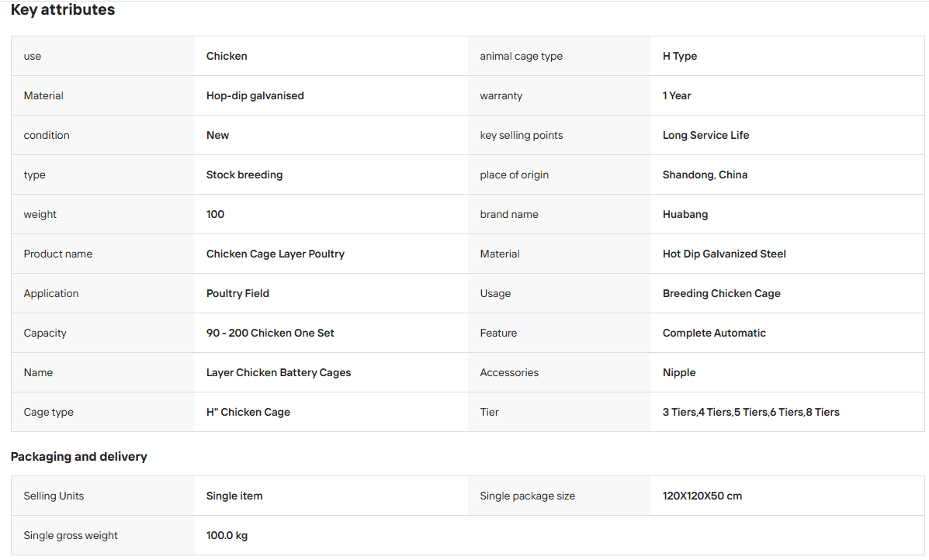Click the 1 Year warranty value

pos(677,96)
